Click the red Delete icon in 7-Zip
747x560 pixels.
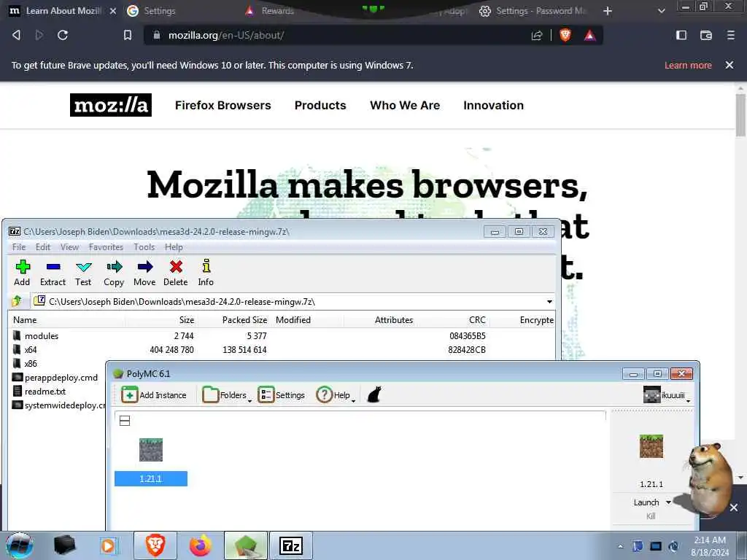176,273
